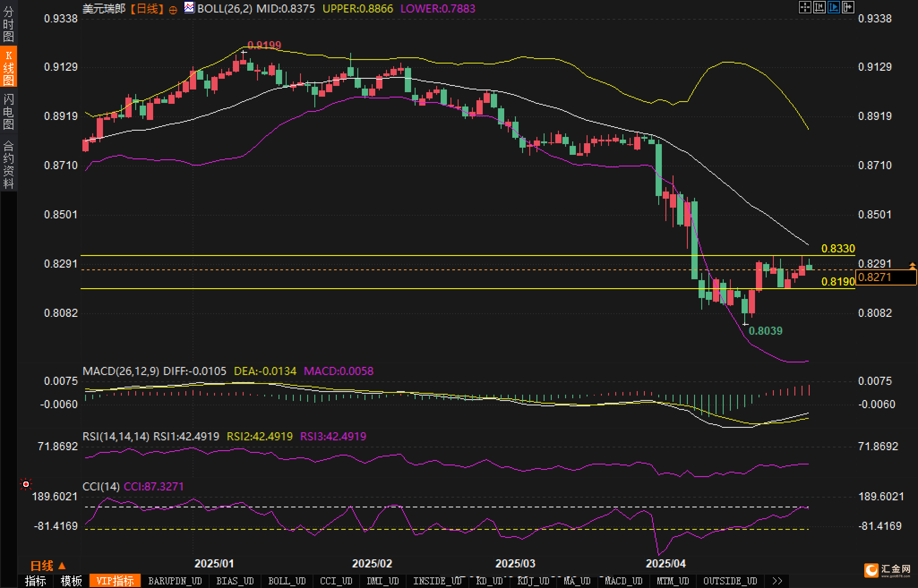Switch to 分时图 view in left sidebar

point(9,24)
